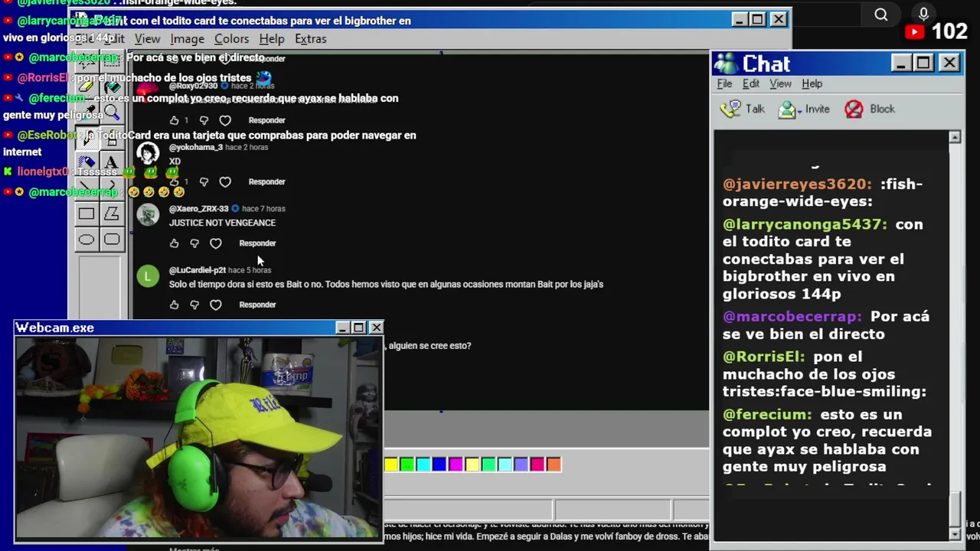This screenshot has width=980, height=551.
Task: Select the Eraser tool in Paint toolbox
Action: (87, 86)
